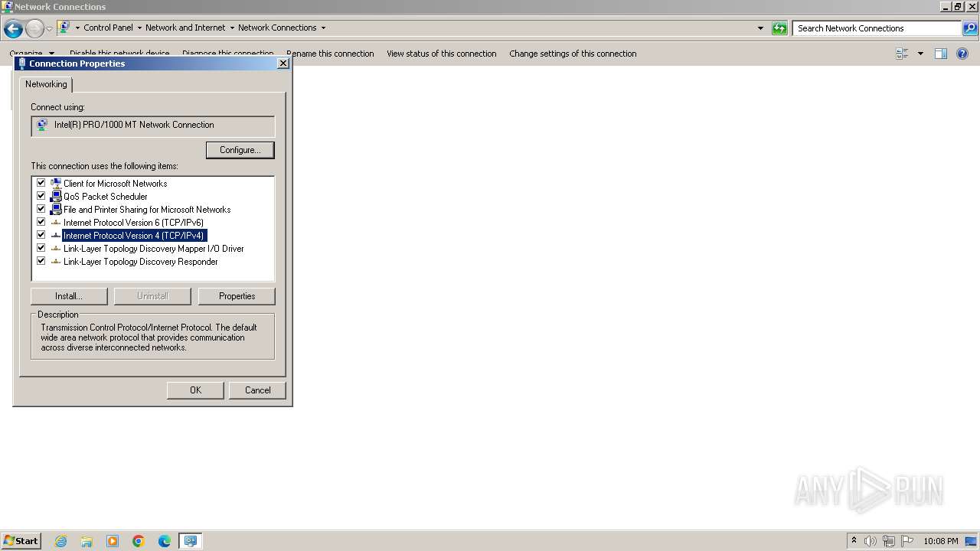Viewport: 980px width, 551px height.
Task: Open the Organize menu
Action: coord(31,54)
